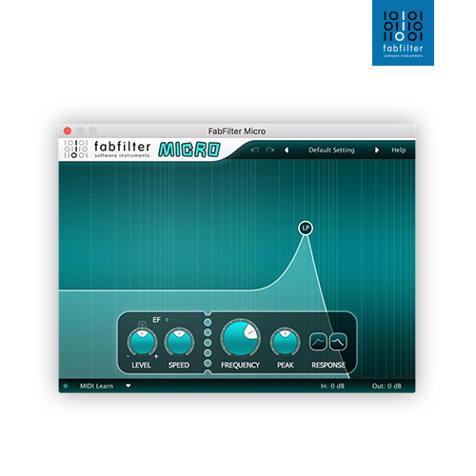
Task: Select the band-pass response shape button
Action: 338,342
